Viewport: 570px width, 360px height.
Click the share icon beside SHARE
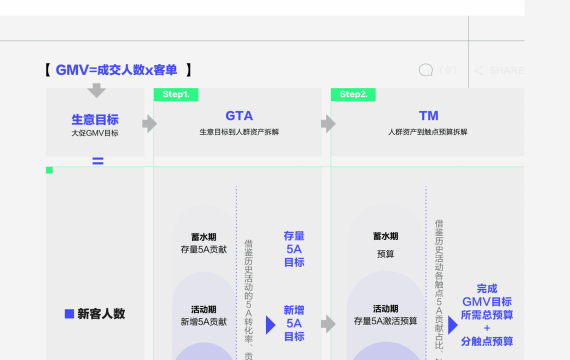478,70
